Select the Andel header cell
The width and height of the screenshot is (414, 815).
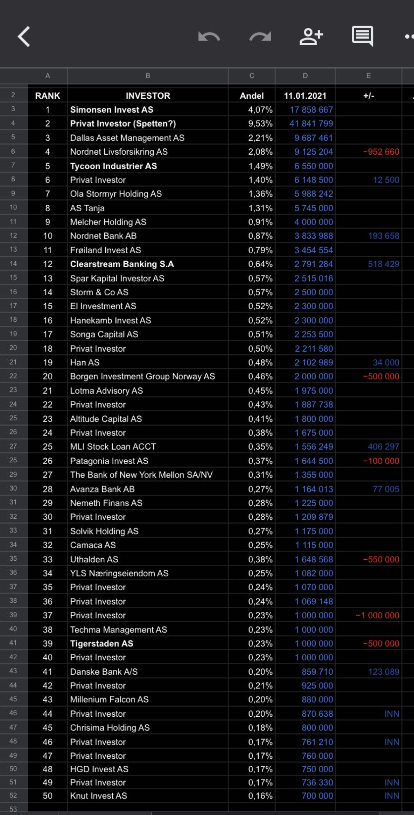252,96
